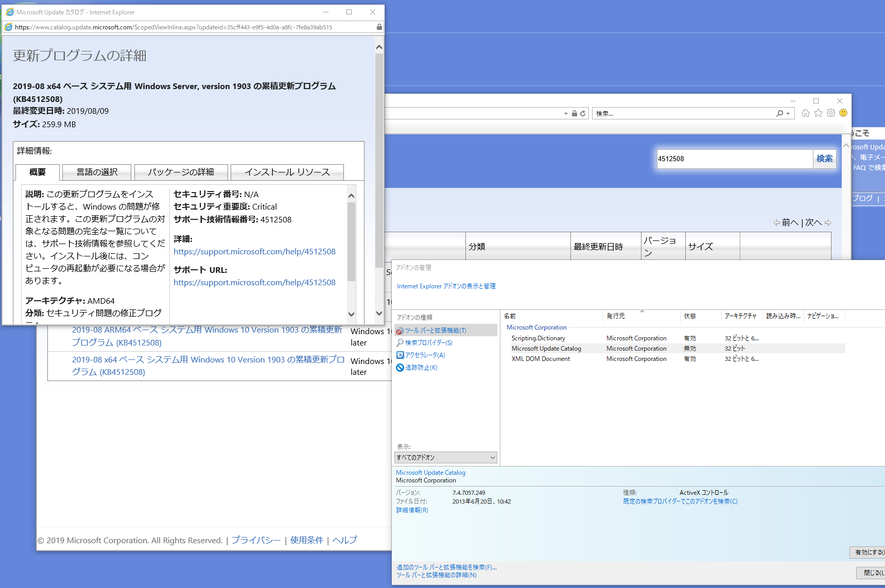Open ARM64 Windows 10 1903 update link

pos(206,336)
